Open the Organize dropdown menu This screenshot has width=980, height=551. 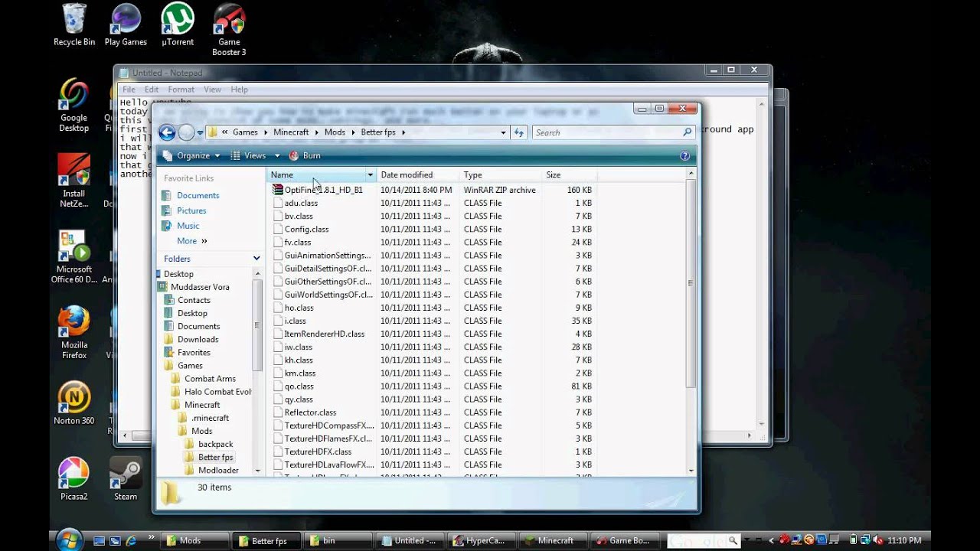click(x=191, y=155)
